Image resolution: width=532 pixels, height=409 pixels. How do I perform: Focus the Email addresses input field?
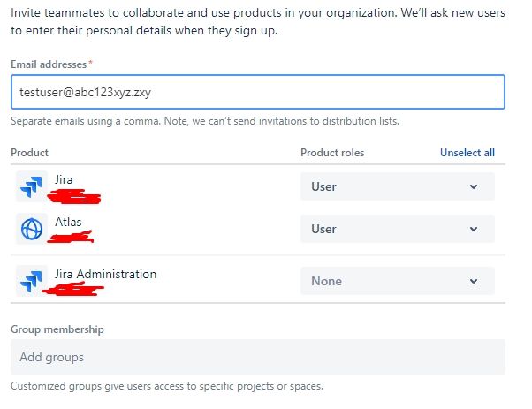click(257, 92)
